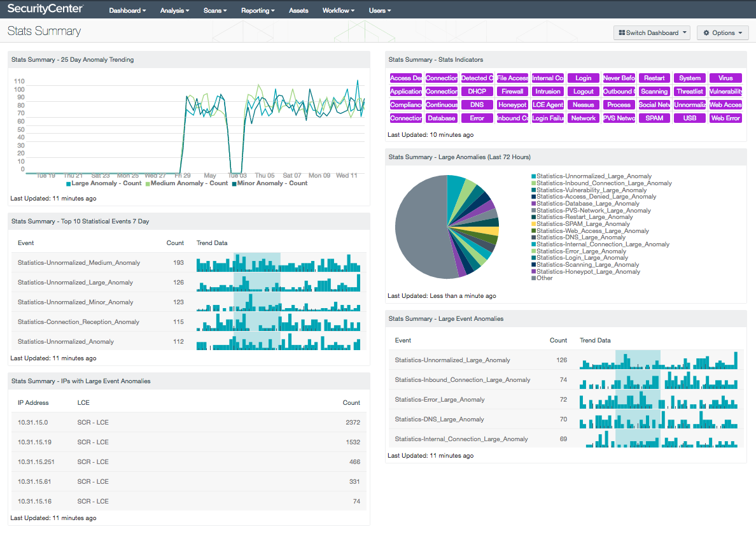
Task: Click count 193 in Top 10 events
Action: click(178, 262)
